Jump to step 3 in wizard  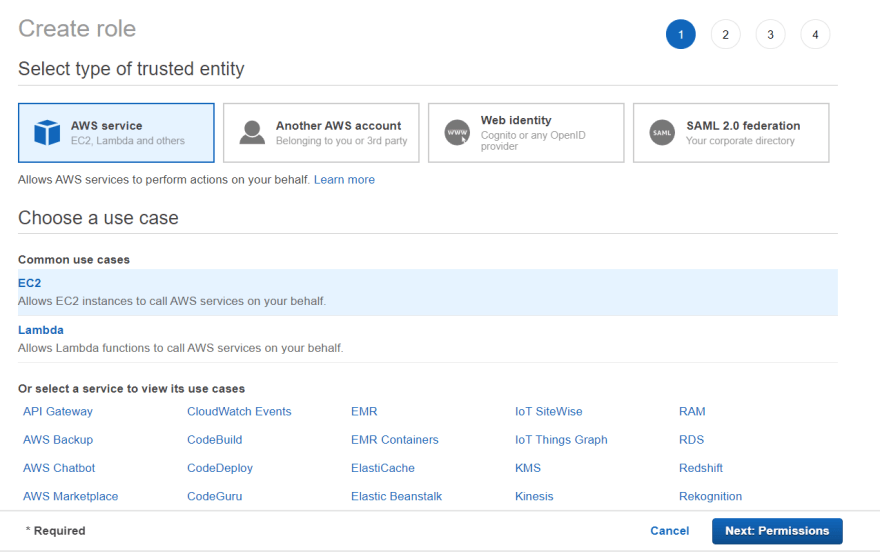coord(771,34)
